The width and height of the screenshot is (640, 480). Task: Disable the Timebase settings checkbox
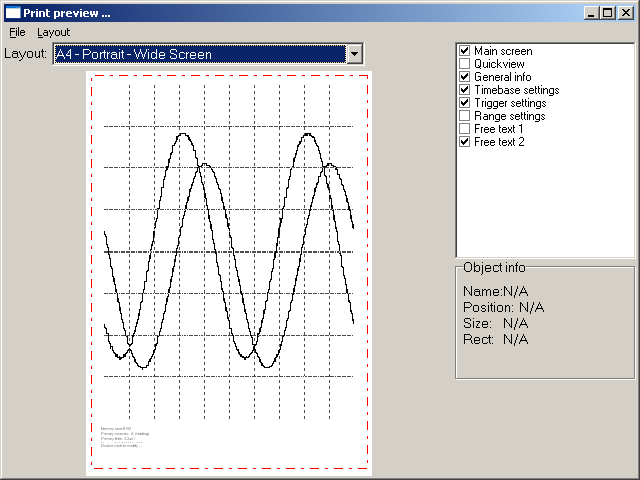coord(464,90)
